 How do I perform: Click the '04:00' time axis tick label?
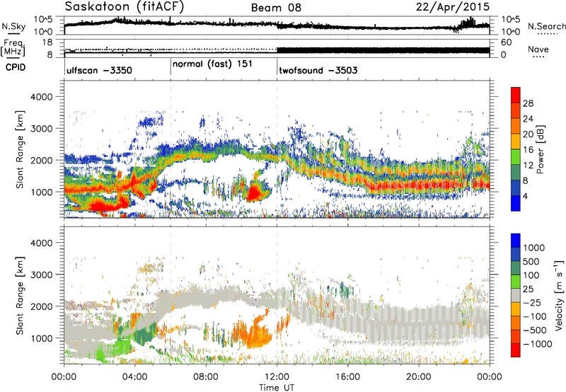click(134, 377)
